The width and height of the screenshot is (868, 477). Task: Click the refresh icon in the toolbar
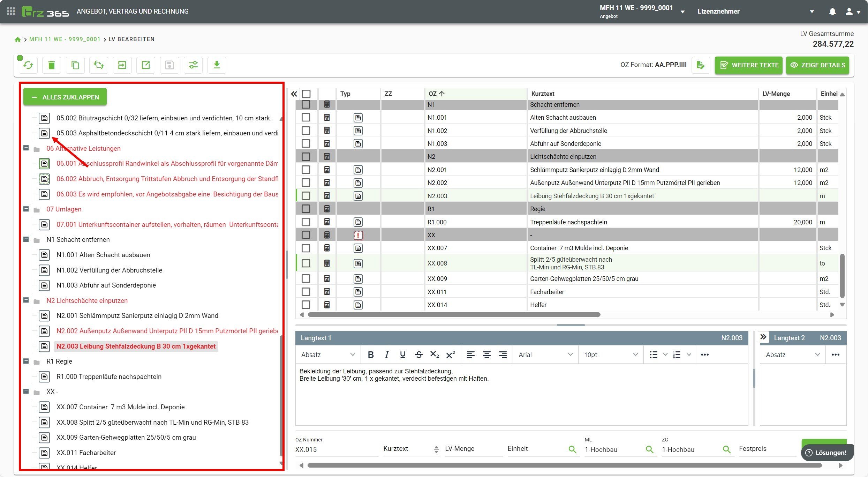click(28, 65)
